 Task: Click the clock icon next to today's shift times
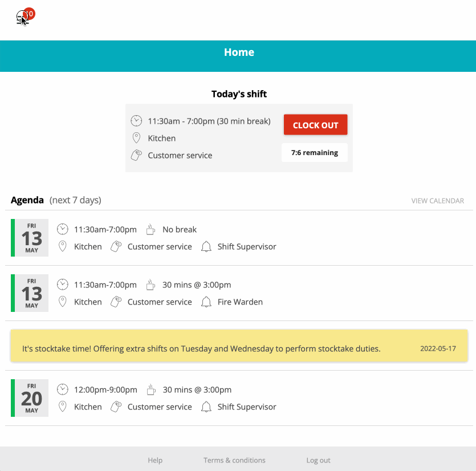click(x=136, y=121)
